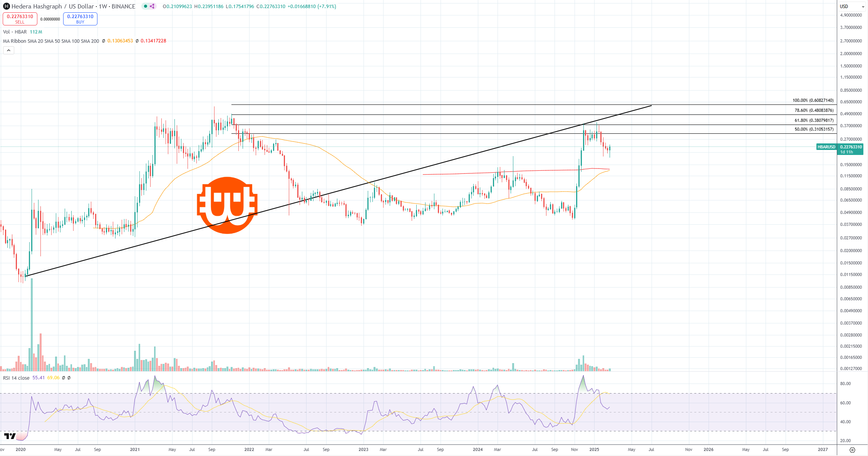Click the 2027 label on the time axis
This screenshot has height=456, width=868.
823,449
